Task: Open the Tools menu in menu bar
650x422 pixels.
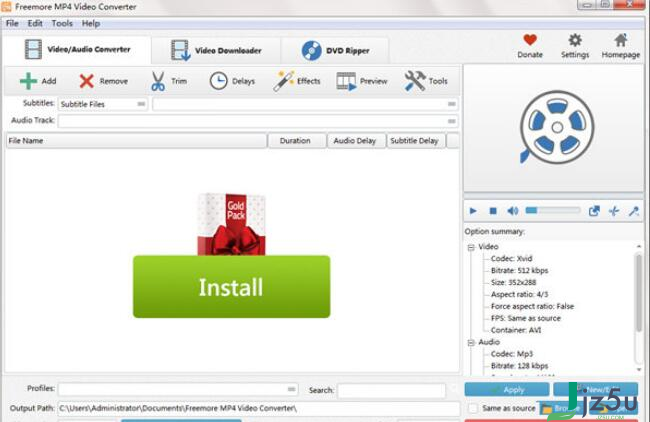Action: [62, 23]
